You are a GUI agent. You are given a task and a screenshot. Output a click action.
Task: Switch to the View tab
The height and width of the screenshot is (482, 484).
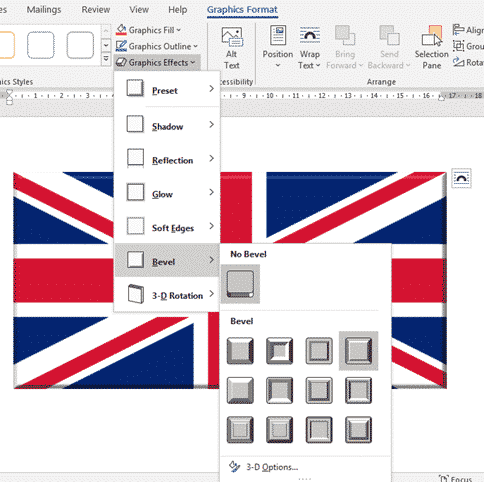coord(139,10)
